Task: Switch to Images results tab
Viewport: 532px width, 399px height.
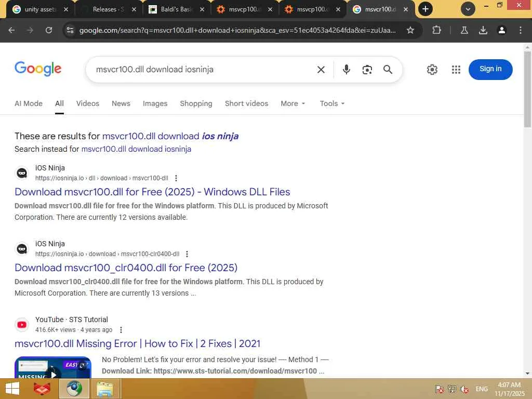Action: pyautogui.click(x=155, y=103)
